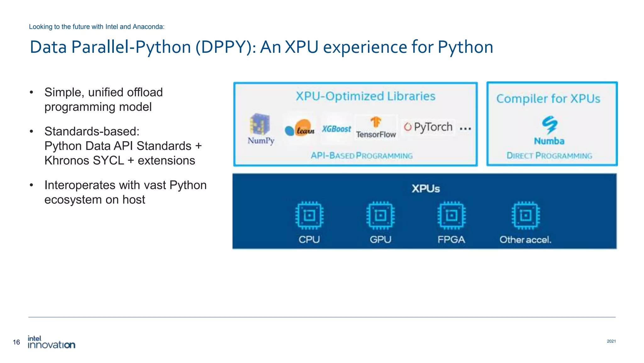Select the Compiler for XPUs heading
Image resolution: width=644 pixels, height=363 pixels.
[x=548, y=99]
